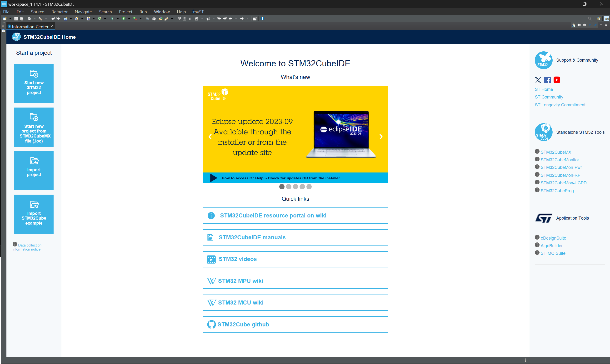The height and width of the screenshot is (364, 610).
Task: Click the Redo arrow toolbar icon
Action: click(x=58, y=19)
